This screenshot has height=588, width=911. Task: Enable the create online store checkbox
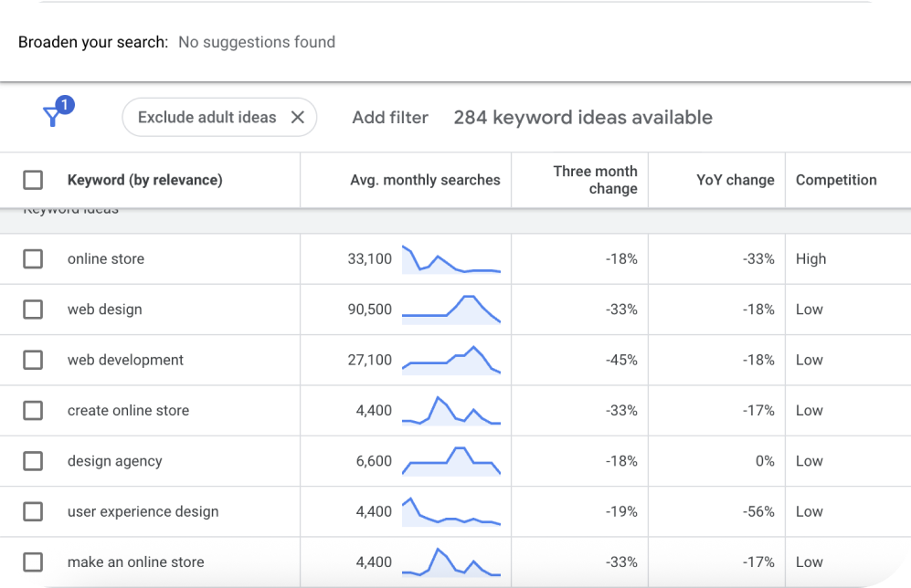click(33, 411)
